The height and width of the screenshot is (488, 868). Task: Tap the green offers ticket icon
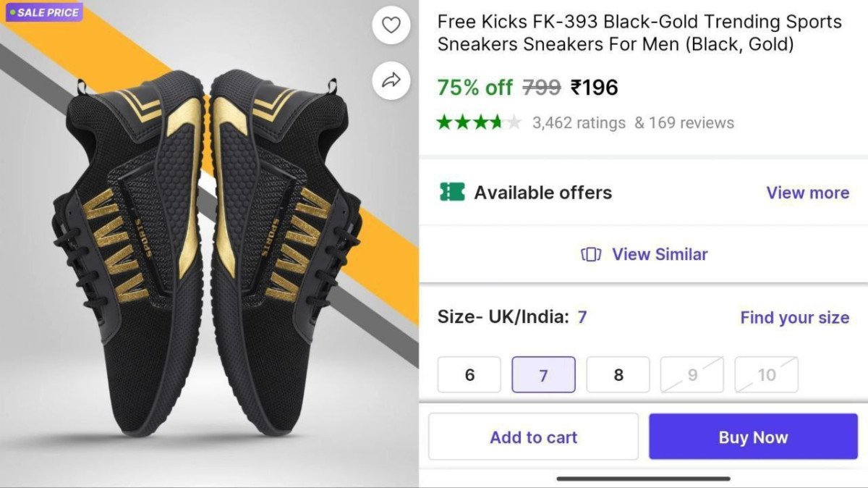pyautogui.click(x=452, y=192)
